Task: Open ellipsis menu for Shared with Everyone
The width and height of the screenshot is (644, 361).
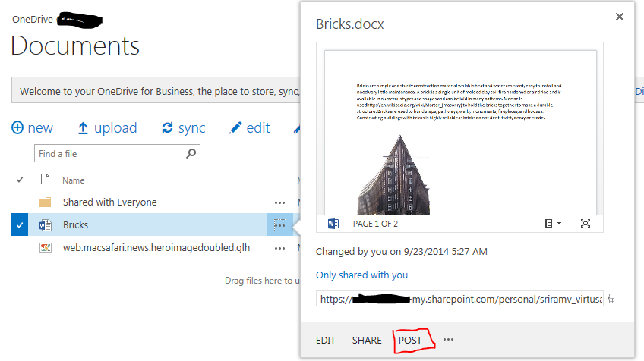Action: 279,202
